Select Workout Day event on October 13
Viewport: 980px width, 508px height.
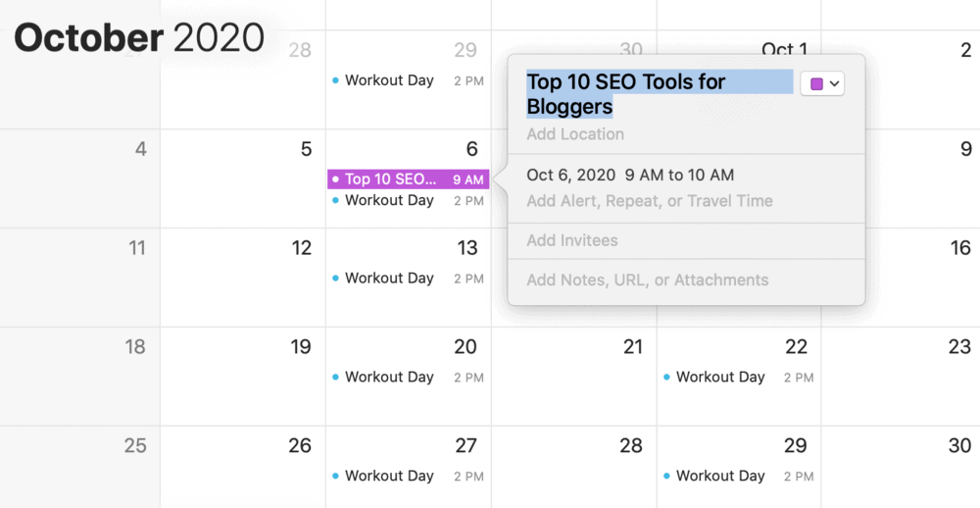point(408,279)
